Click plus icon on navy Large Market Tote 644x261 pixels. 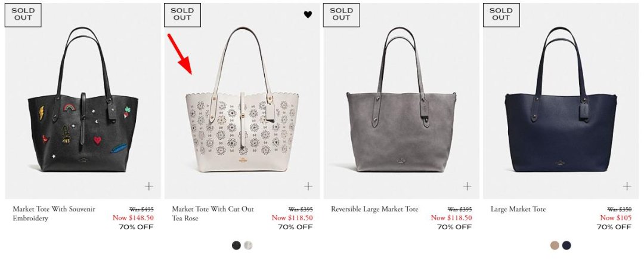[x=627, y=186]
